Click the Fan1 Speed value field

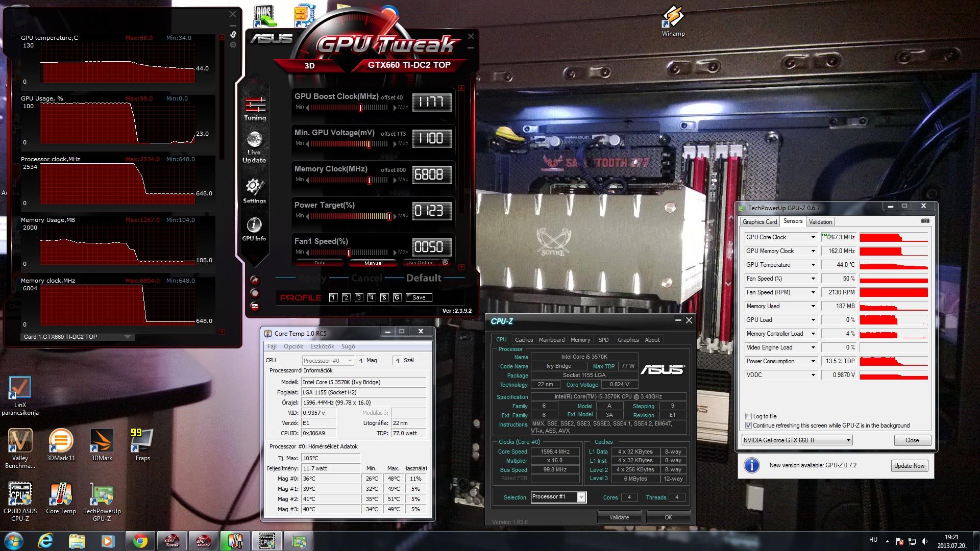click(432, 247)
